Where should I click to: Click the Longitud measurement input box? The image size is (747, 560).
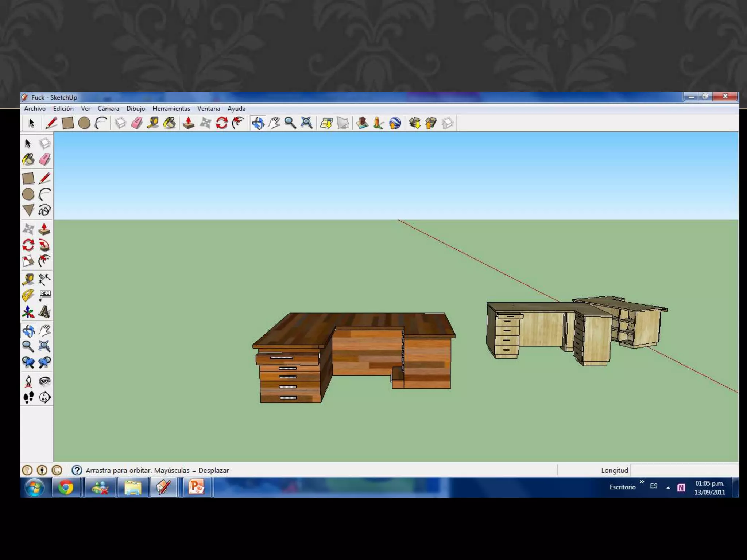click(x=684, y=470)
